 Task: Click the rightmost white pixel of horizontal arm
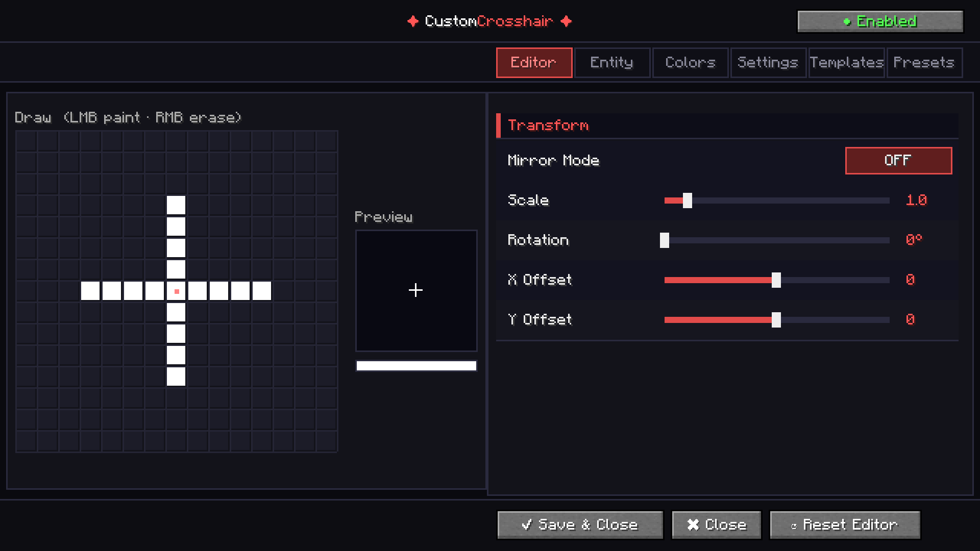pyautogui.click(x=262, y=291)
